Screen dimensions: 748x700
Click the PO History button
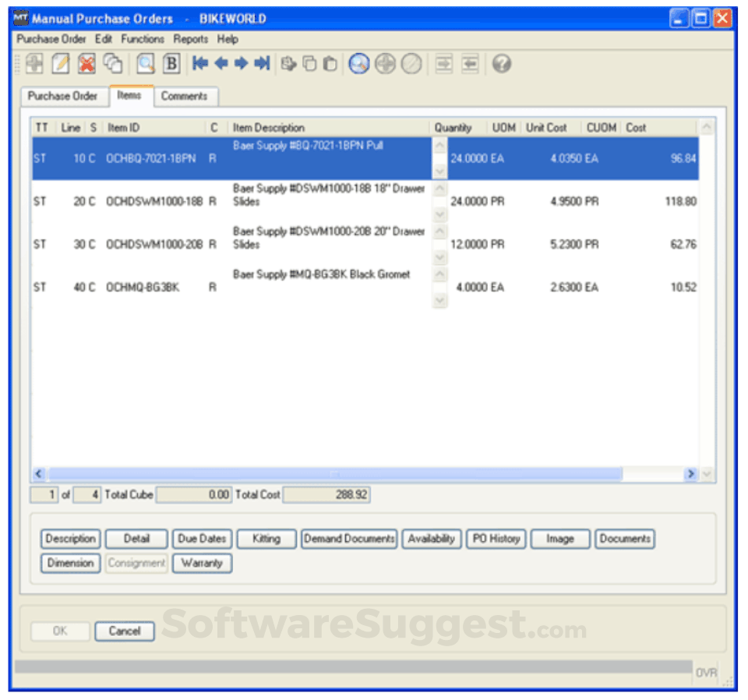pos(496,538)
